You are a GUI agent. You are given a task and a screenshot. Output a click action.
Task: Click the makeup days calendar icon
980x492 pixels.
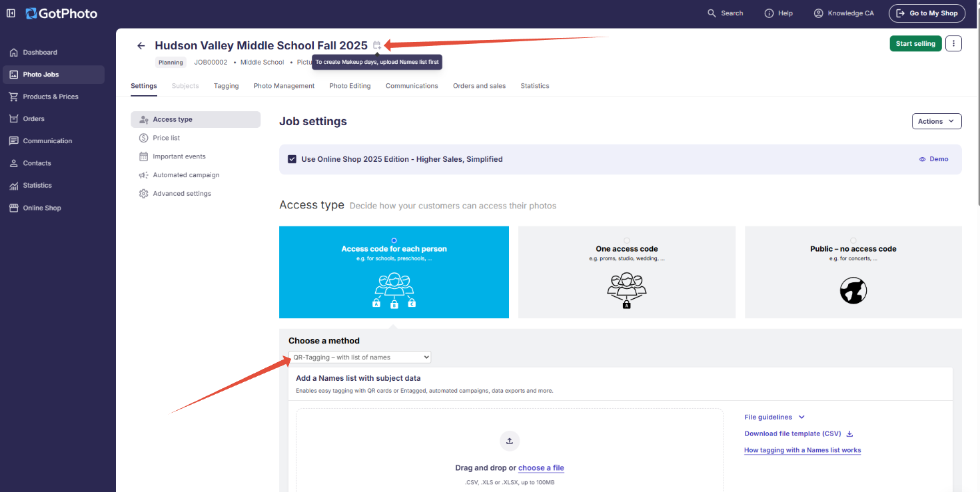[377, 45]
